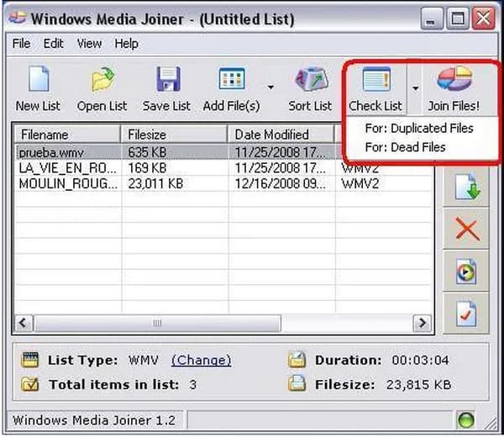Click the Date Modified column header
This screenshot has width=504, height=438.
point(281,135)
